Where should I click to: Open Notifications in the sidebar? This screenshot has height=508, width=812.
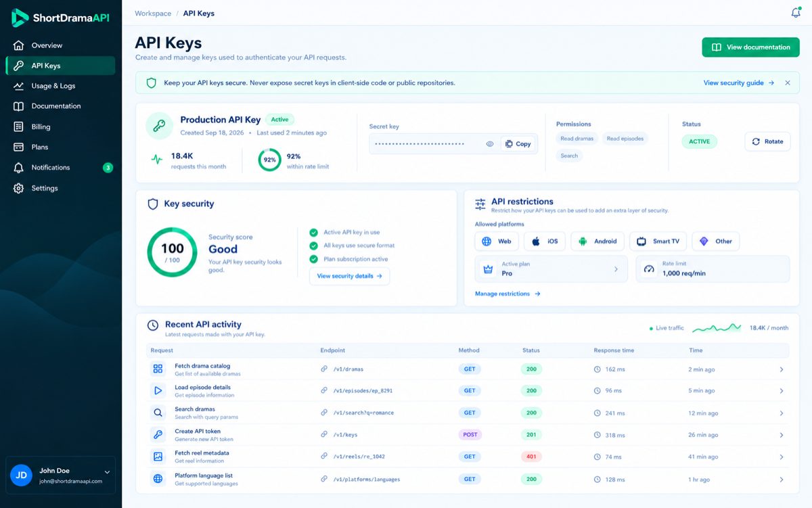[60, 167]
